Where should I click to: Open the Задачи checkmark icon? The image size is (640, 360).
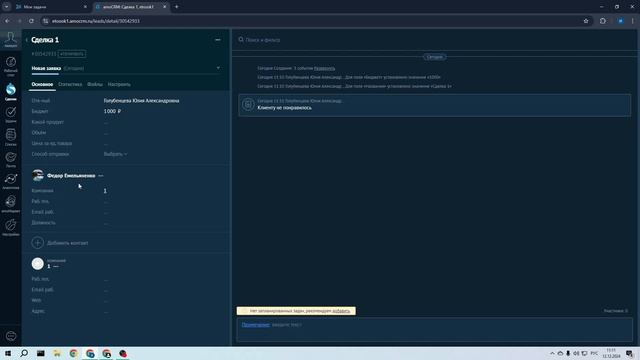[11, 112]
